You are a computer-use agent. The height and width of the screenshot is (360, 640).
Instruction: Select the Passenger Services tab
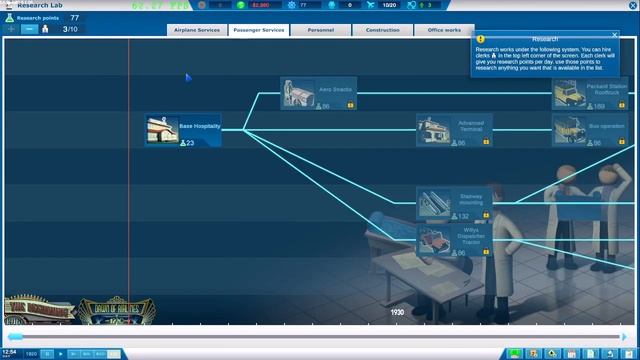click(x=259, y=30)
